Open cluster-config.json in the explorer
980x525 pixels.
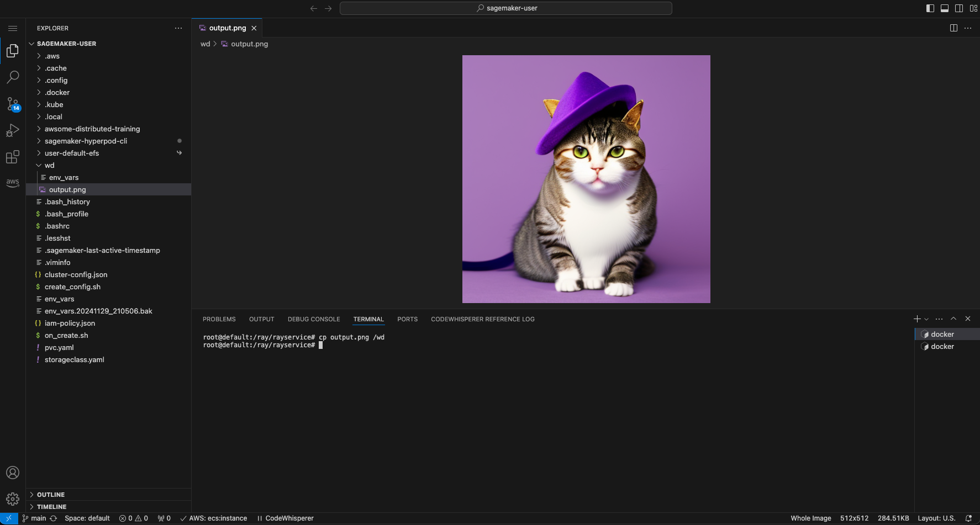(x=76, y=275)
